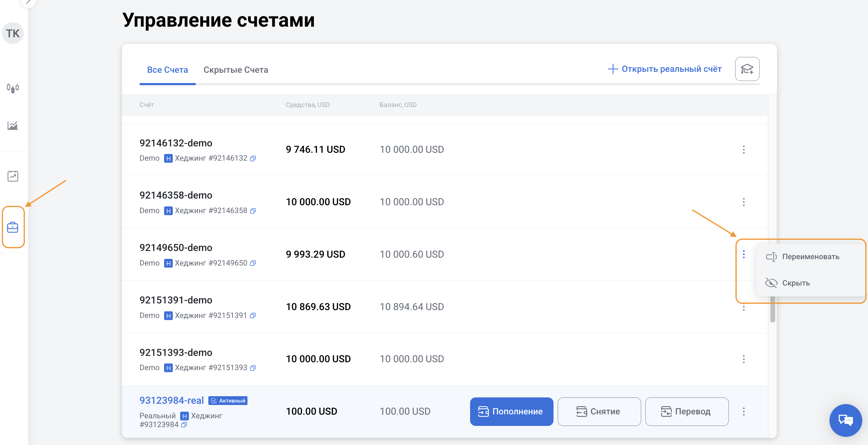Open options menu for 92146132-demo
Screen dimensions: 868x445
point(743,149)
